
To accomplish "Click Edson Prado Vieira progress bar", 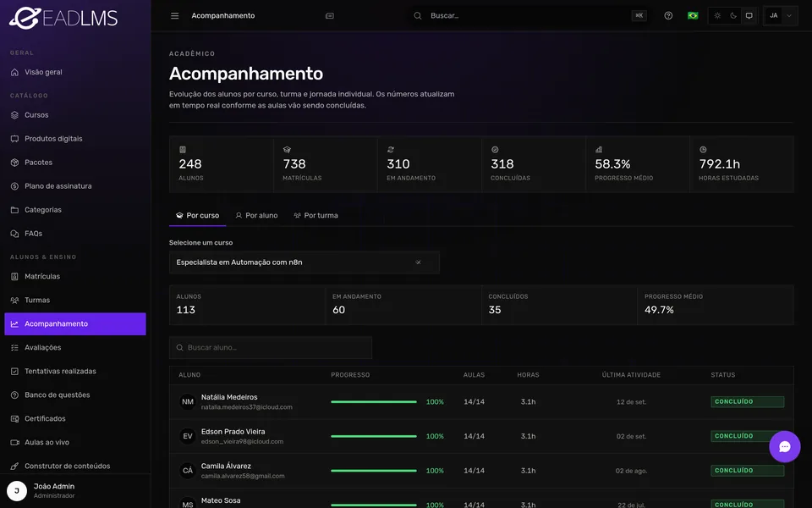I will coord(373,437).
